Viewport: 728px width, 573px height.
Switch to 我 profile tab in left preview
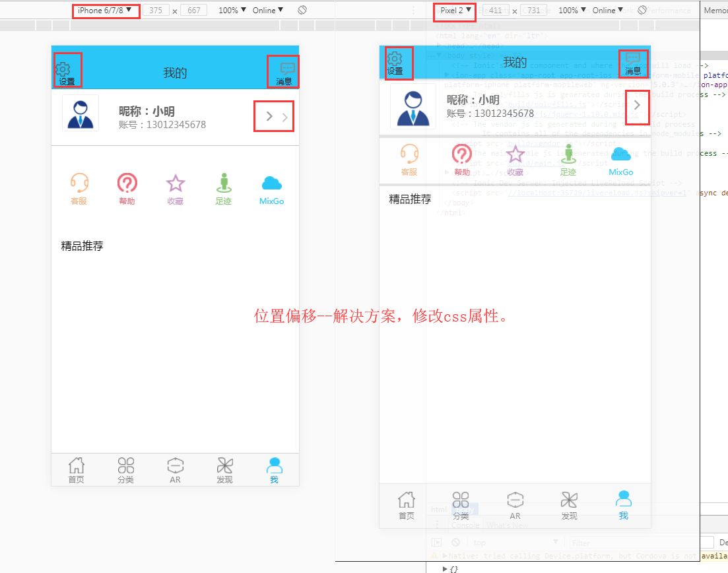coord(274,470)
